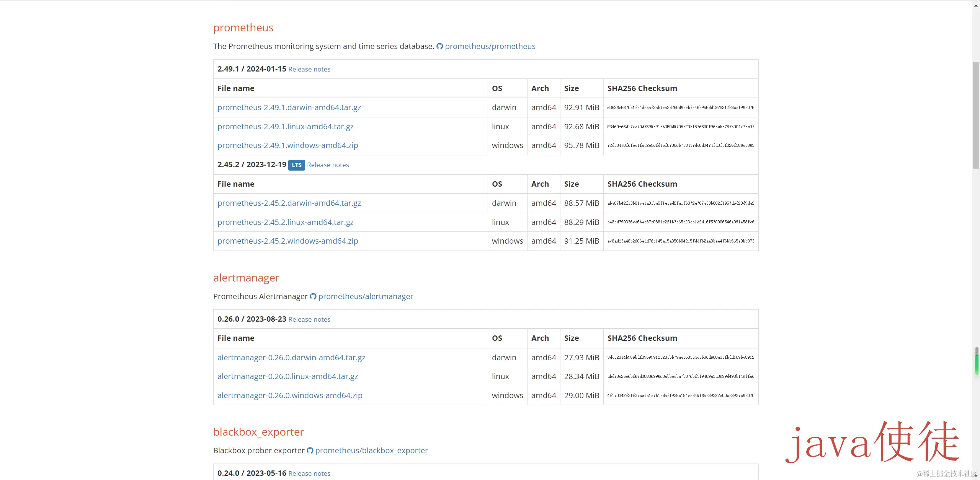The height and width of the screenshot is (480, 980).
Task: Select checksum of prometheus-2.45.2 darwin file
Action: (681, 203)
